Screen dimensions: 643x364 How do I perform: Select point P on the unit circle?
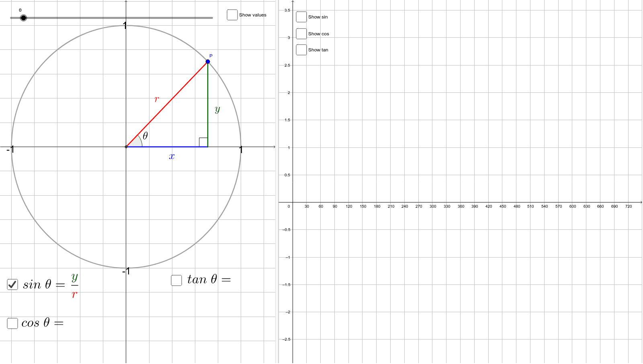(x=208, y=61)
